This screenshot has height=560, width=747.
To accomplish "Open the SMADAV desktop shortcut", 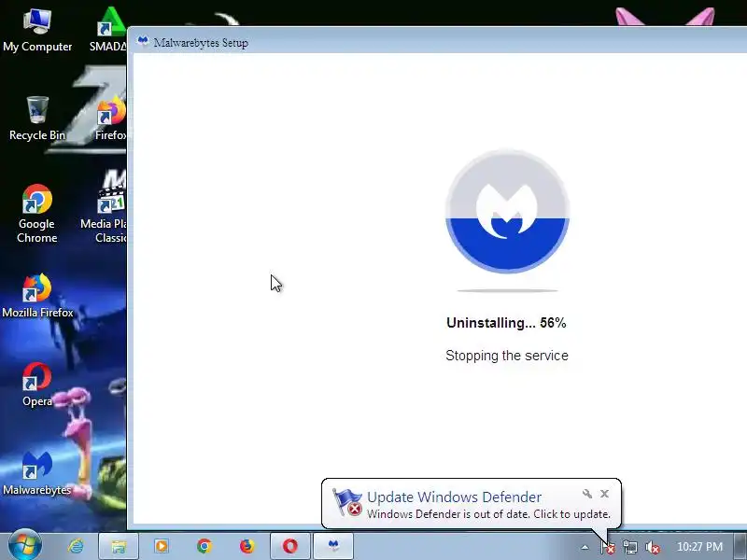I will point(110,30).
